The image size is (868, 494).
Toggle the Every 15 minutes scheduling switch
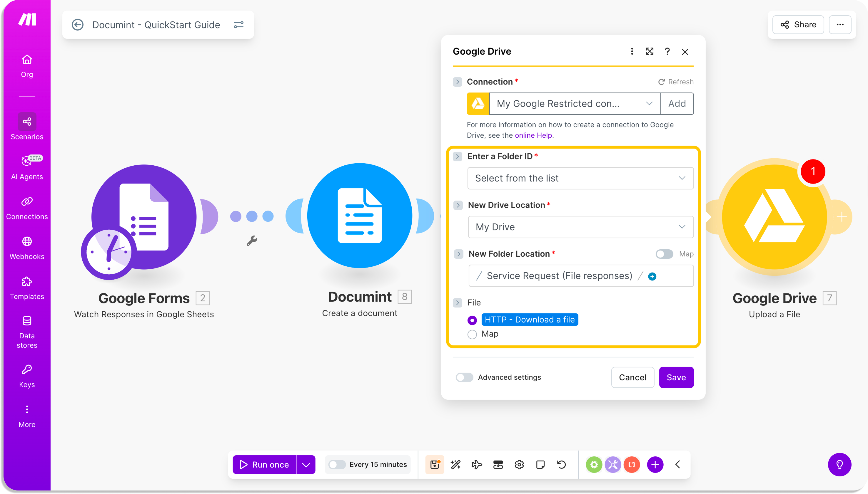337,464
